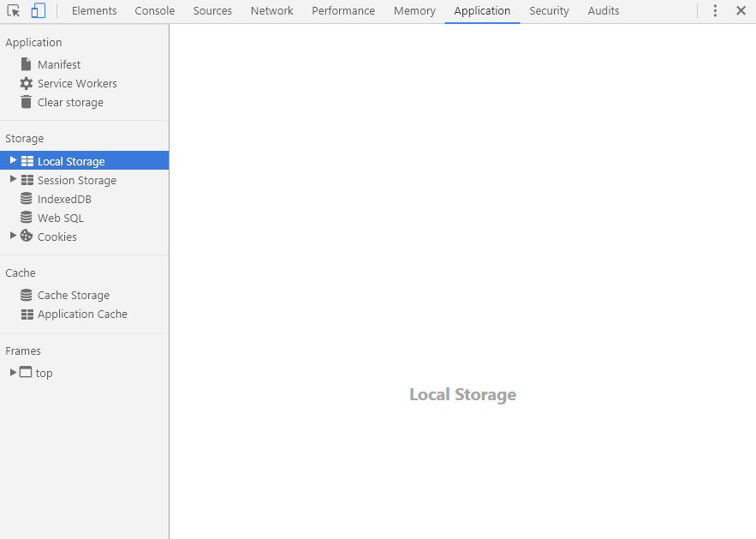Switch to the Elements tab

[x=94, y=10]
